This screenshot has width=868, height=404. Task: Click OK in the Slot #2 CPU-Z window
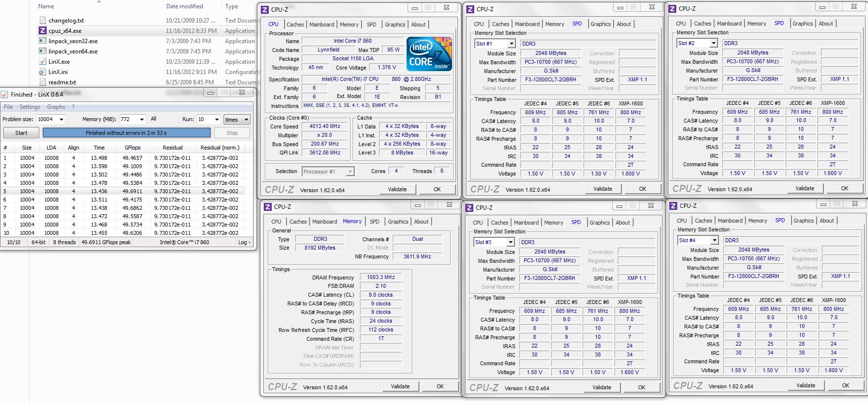pyautogui.click(x=845, y=188)
